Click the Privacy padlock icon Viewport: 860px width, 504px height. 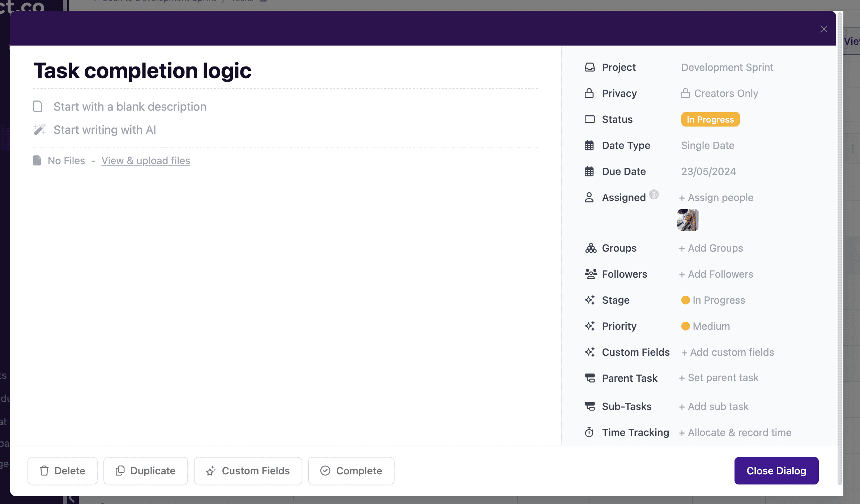pyautogui.click(x=589, y=93)
